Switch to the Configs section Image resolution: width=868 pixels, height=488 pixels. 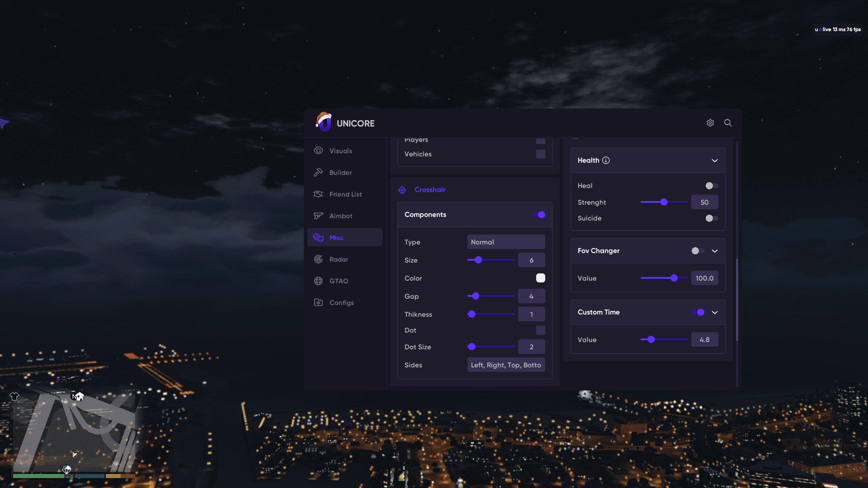point(341,303)
